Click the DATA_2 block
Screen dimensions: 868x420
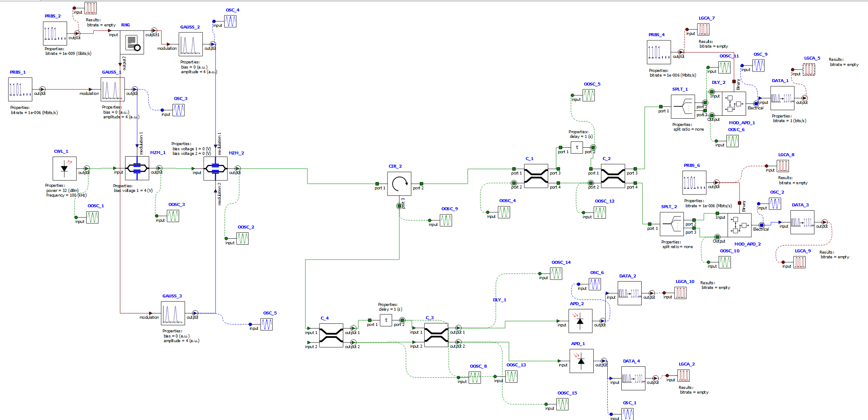tap(629, 293)
